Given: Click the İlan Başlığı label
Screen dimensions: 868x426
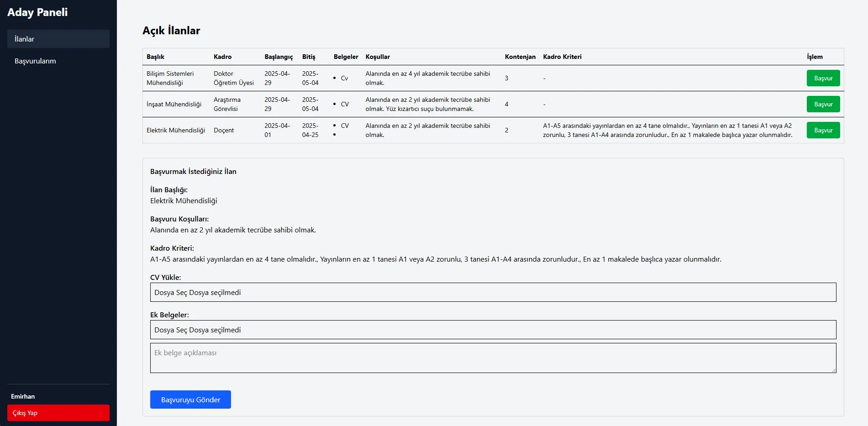Looking at the screenshot, I should tap(169, 189).
